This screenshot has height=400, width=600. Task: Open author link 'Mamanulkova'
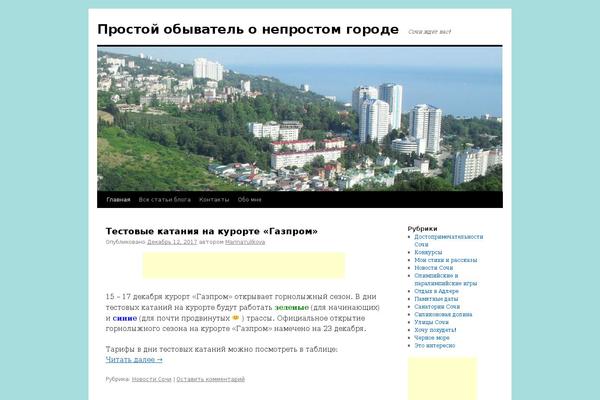pos(245,242)
